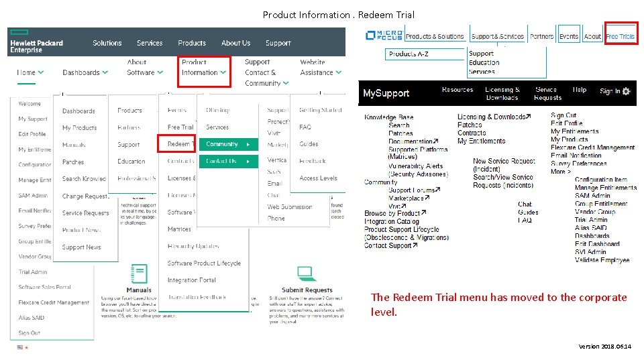Open Support in HPE header
Image resolution: width=644 pixels, height=362 pixels.
pos(278,43)
